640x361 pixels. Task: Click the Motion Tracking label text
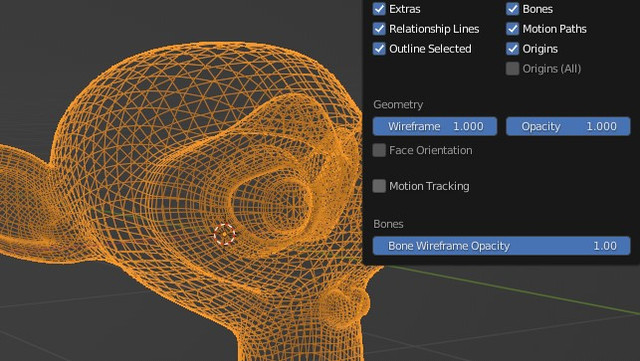coord(429,186)
